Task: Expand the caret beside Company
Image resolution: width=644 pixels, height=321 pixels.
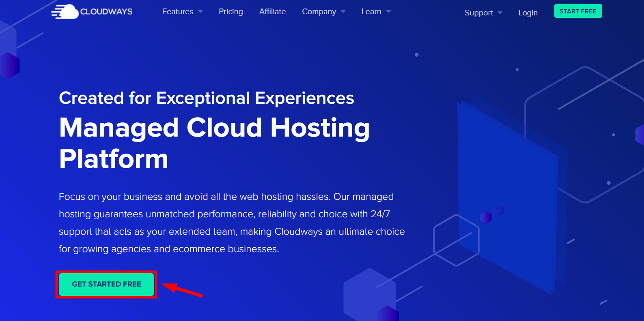Action: [x=343, y=12]
